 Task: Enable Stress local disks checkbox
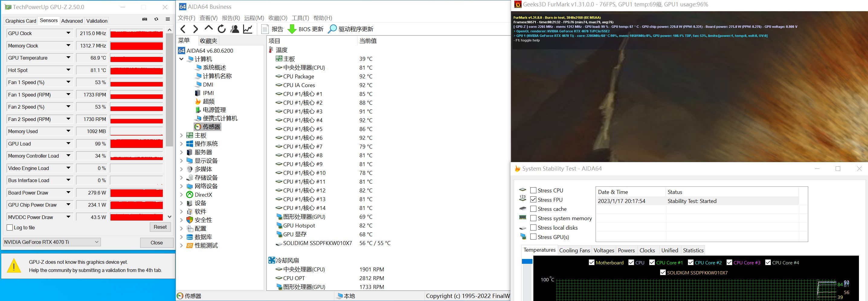click(533, 227)
